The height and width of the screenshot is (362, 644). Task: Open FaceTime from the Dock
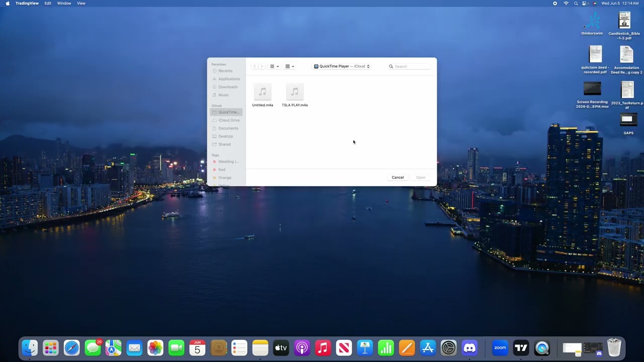pyautogui.click(x=177, y=347)
